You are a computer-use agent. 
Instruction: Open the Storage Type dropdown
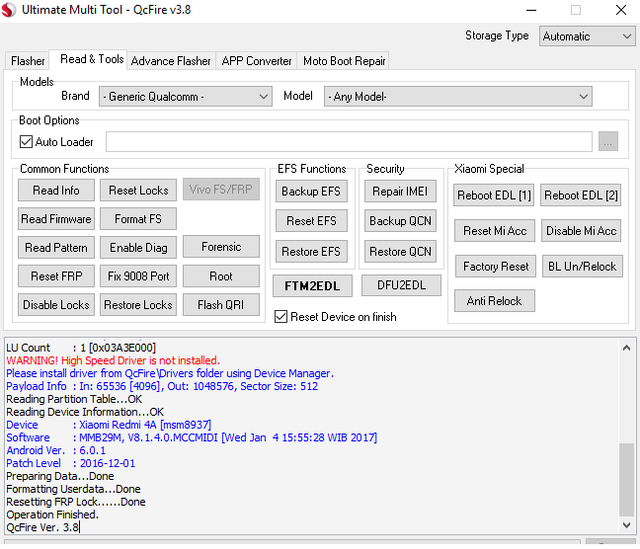point(587,36)
